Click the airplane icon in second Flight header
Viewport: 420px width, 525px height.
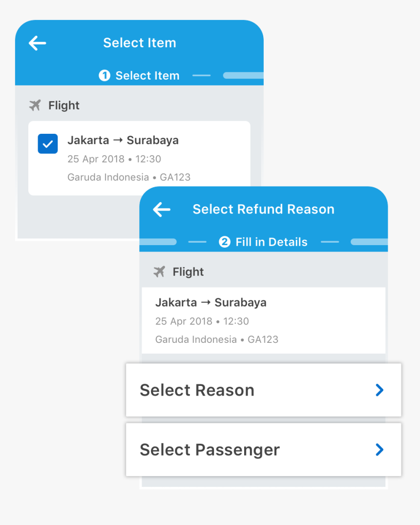click(x=159, y=272)
